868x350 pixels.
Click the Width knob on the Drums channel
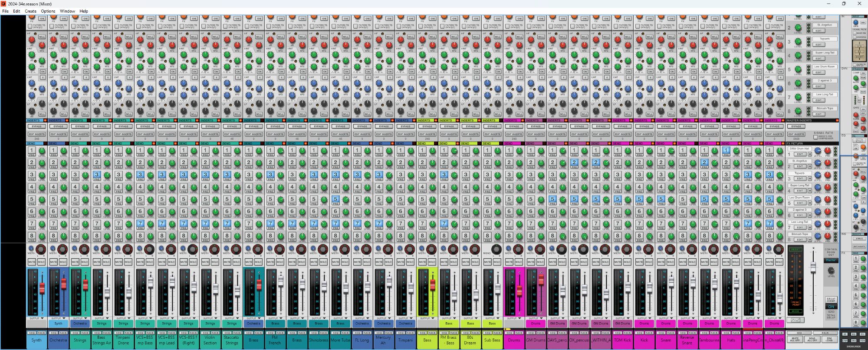click(x=509, y=248)
